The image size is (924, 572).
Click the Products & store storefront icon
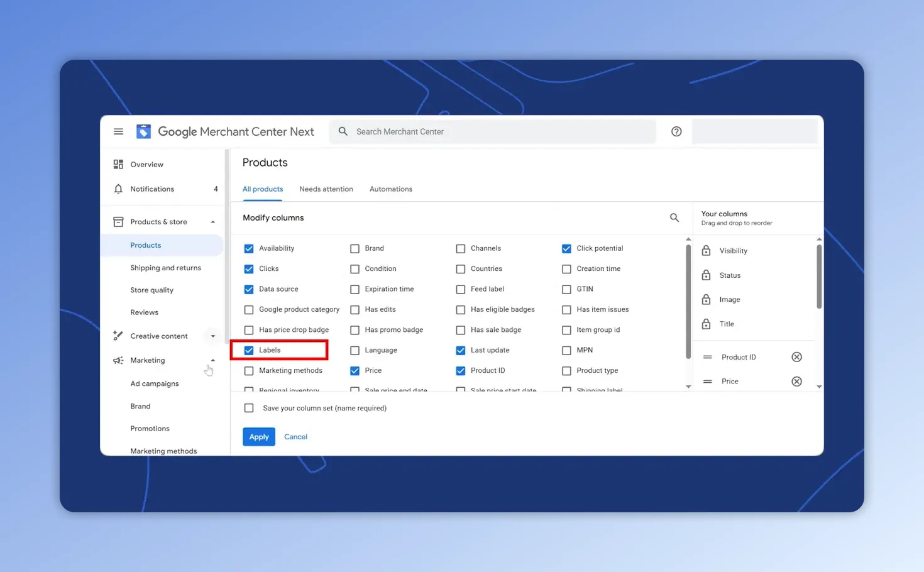118,222
